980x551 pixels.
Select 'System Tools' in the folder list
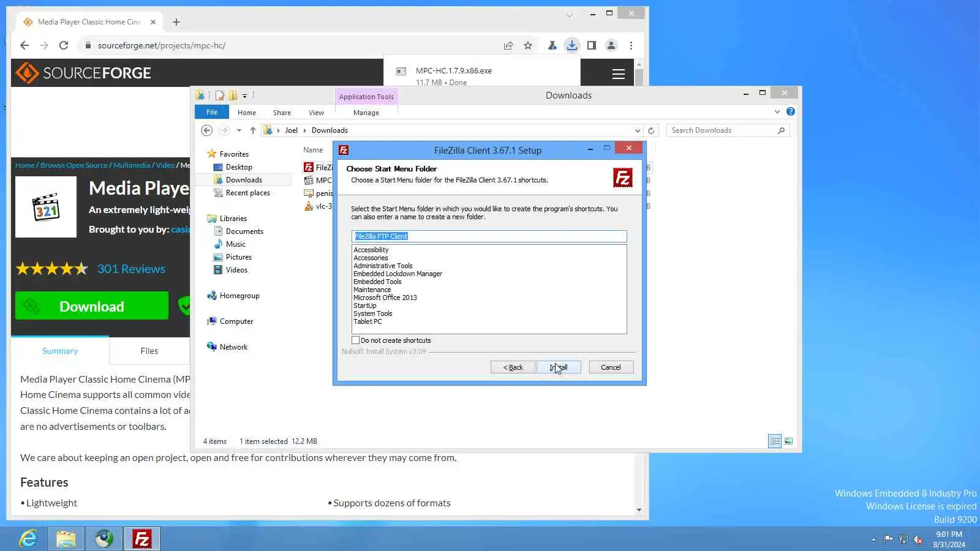[373, 313]
